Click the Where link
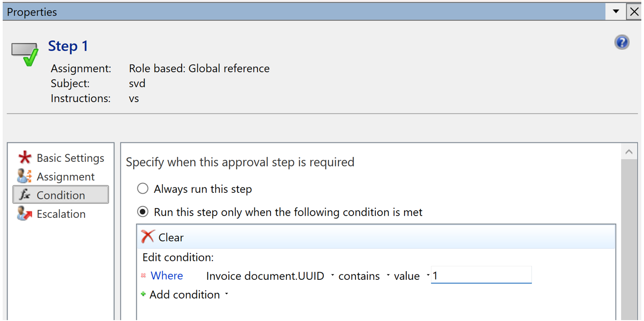 [x=167, y=276]
